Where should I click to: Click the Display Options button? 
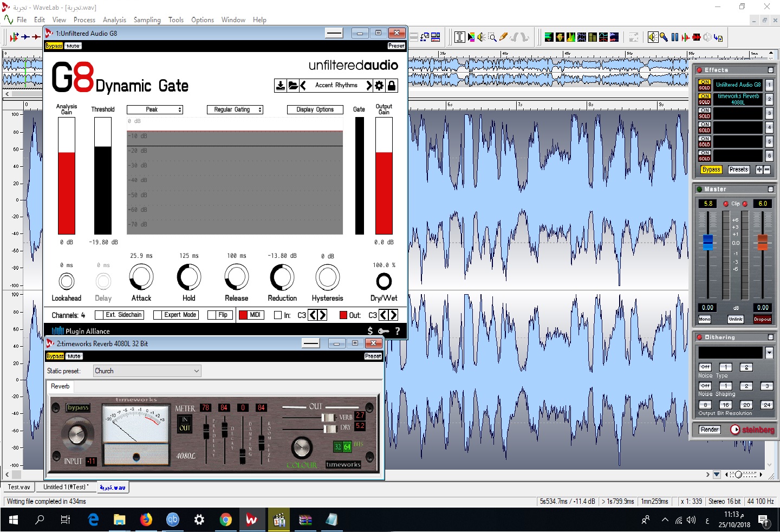[315, 109]
